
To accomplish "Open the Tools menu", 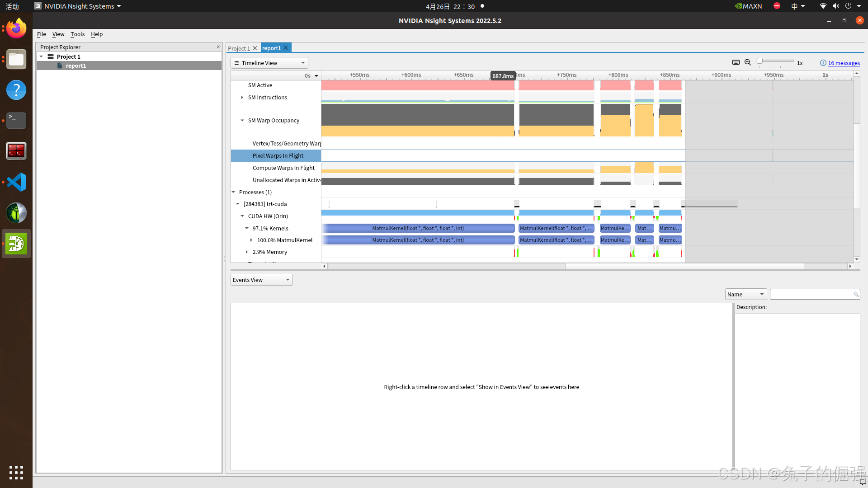I will coord(77,34).
